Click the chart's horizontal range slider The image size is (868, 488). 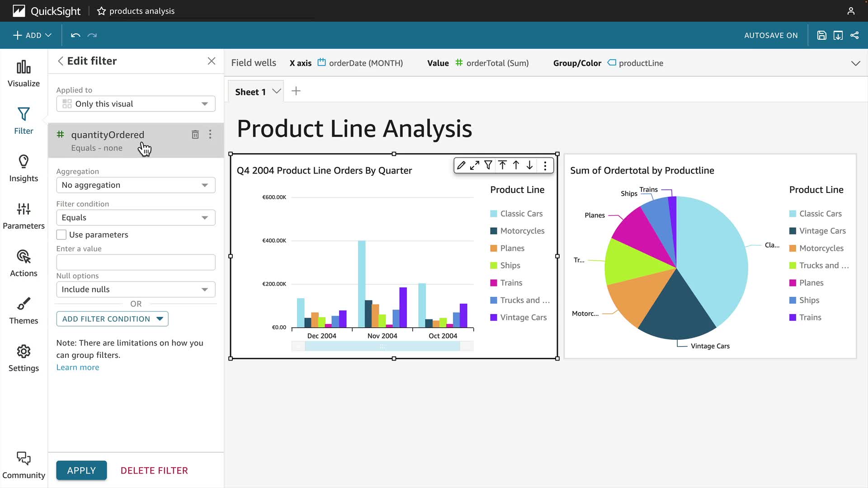click(382, 347)
